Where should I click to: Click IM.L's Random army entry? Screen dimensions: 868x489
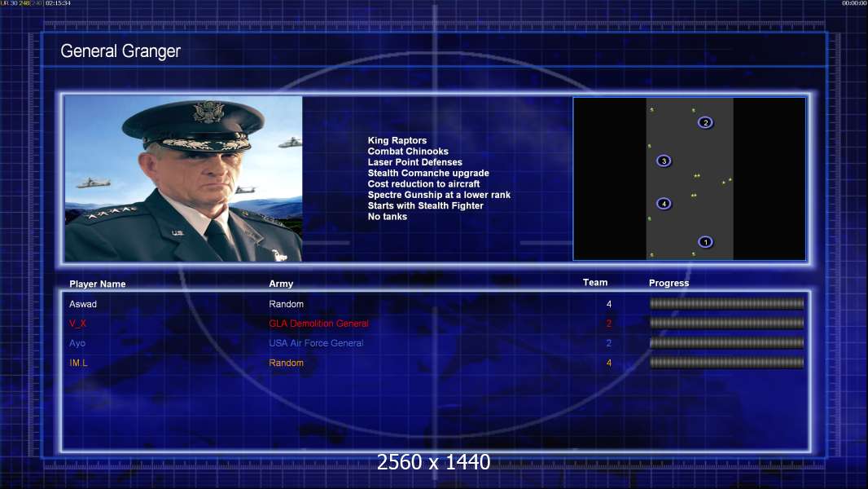(286, 363)
